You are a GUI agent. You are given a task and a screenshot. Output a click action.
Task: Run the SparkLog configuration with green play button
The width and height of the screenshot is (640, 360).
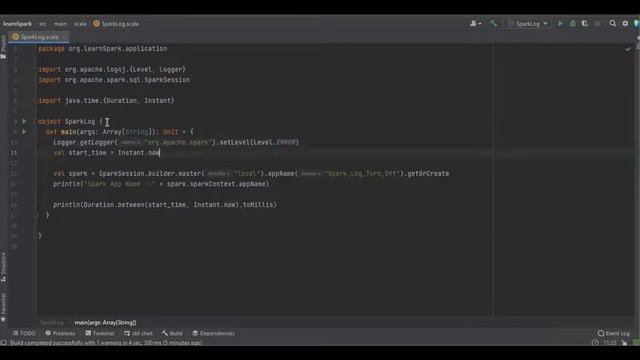coord(560,24)
